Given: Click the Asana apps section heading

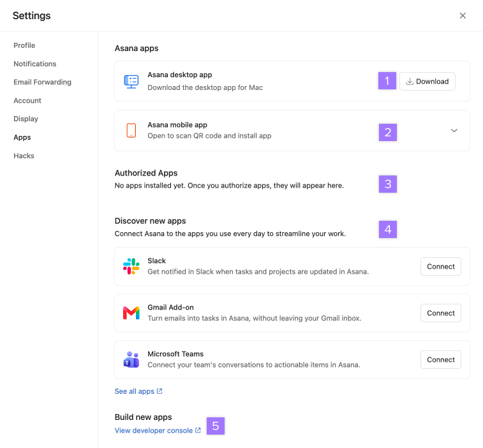Looking at the screenshot, I should click(137, 49).
